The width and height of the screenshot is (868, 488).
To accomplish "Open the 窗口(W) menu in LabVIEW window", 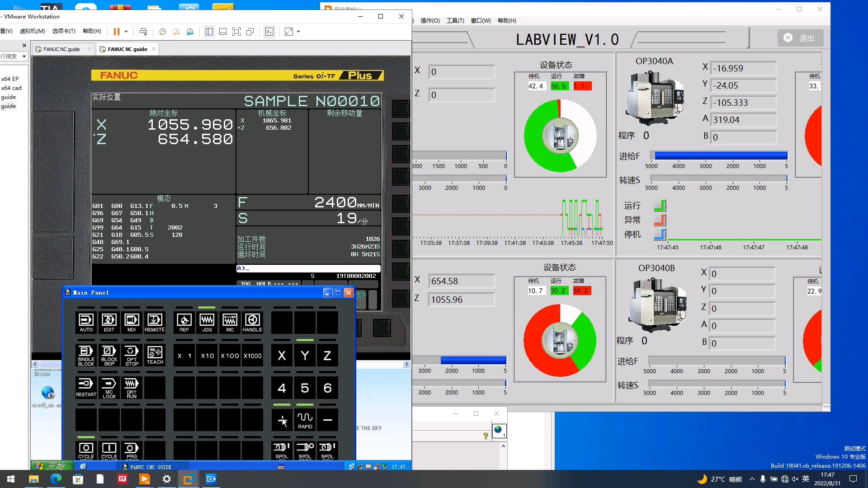I will (481, 21).
